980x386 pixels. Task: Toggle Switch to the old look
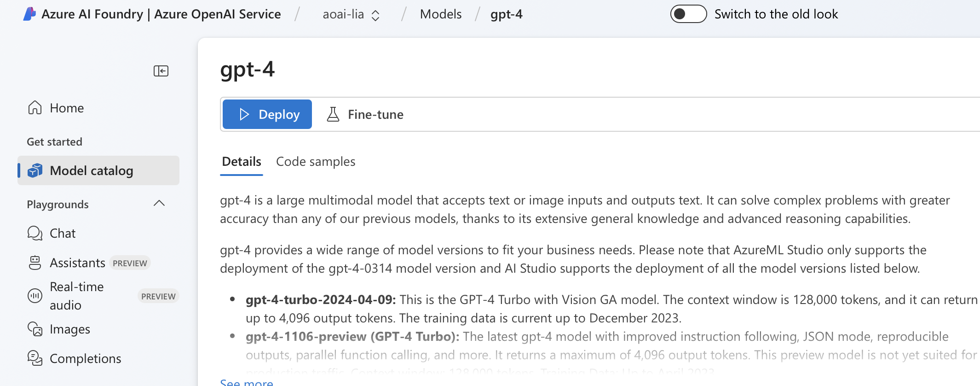tap(688, 14)
